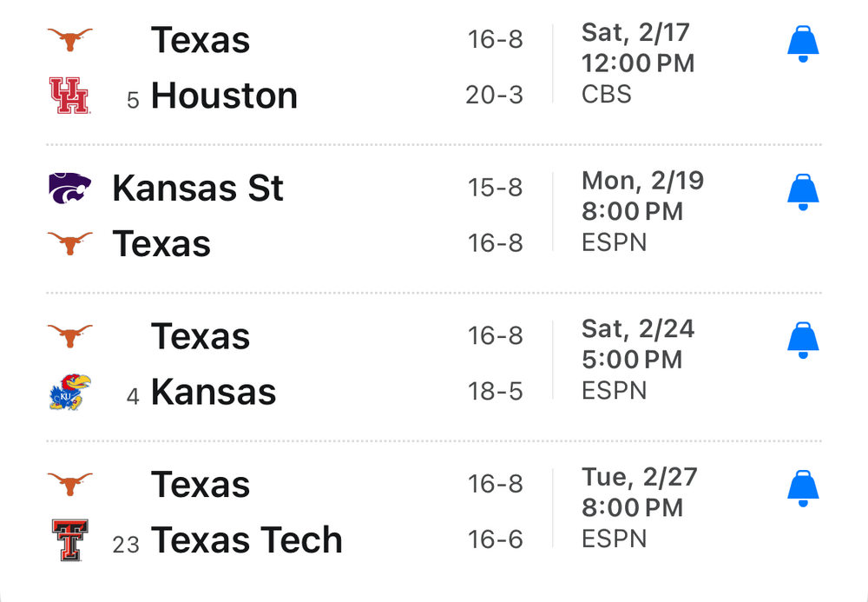Toggle alert bell for Texas at Kansas game

[803, 341]
